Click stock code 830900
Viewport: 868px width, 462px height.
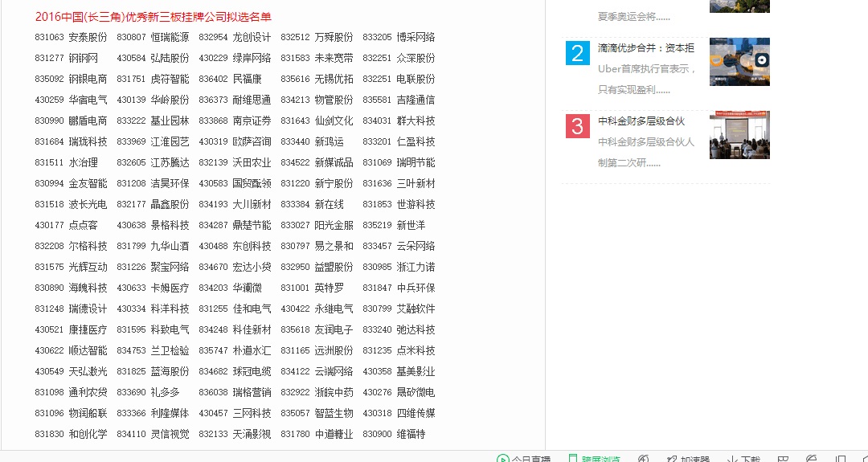pos(377,435)
